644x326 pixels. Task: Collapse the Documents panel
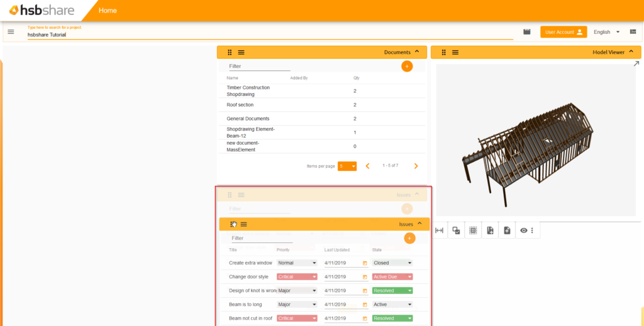[417, 52]
